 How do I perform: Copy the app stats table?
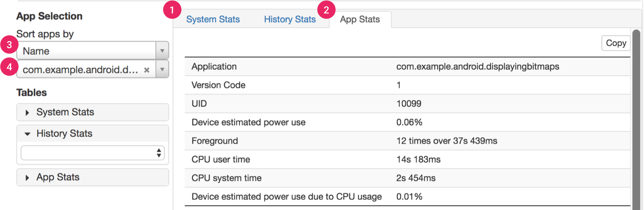(x=616, y=43)
